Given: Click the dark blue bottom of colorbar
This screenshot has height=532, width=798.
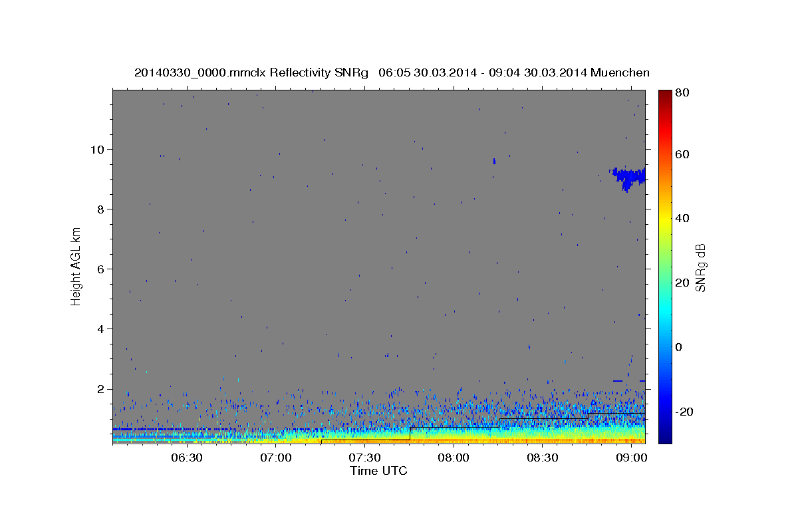Looking at the screenshot, I should click(665, 438).
